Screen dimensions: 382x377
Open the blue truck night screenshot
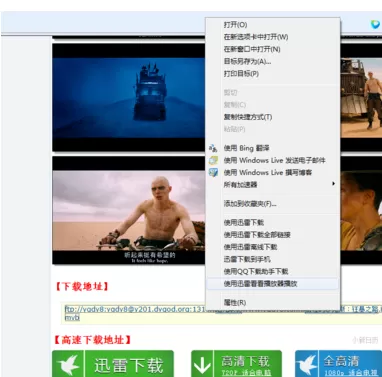(x=129, y=97)
